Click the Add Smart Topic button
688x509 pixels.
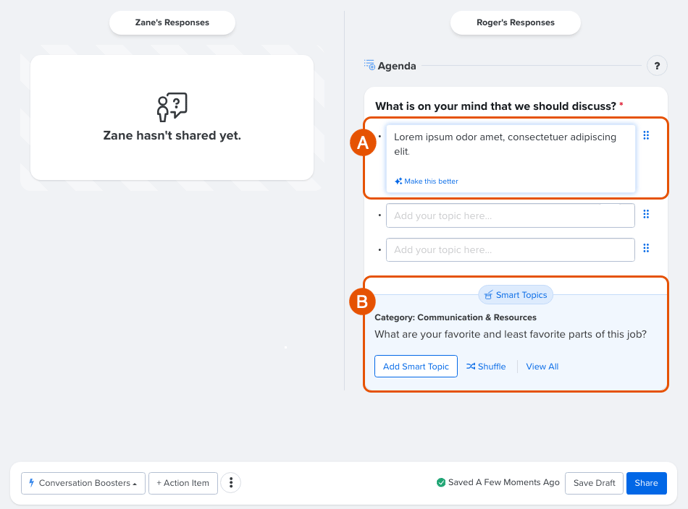pos(416,366)
